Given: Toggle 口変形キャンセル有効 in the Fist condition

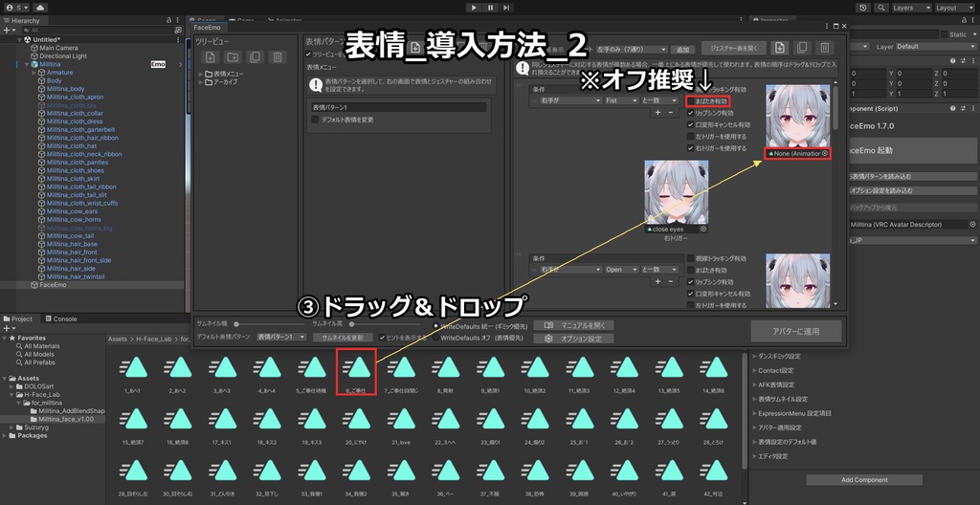Looking at the screenshot, I should pos(691,125).
